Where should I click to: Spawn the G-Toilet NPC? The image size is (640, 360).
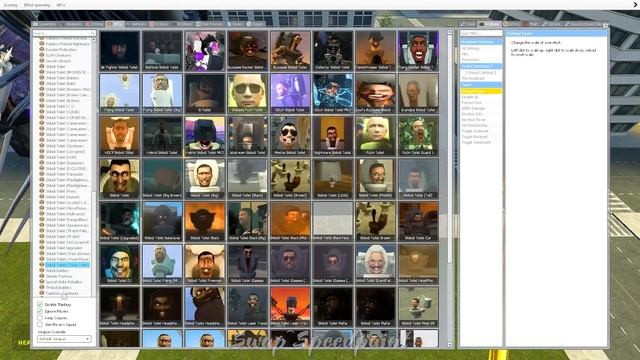coord(205,93)
